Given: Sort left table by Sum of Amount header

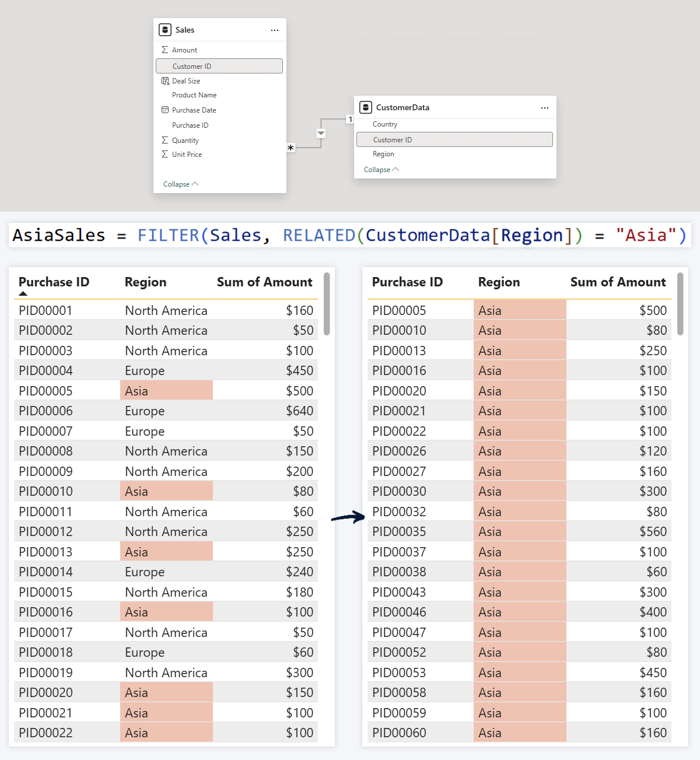Looking at the screenshot, I should (x=265, y=282).
